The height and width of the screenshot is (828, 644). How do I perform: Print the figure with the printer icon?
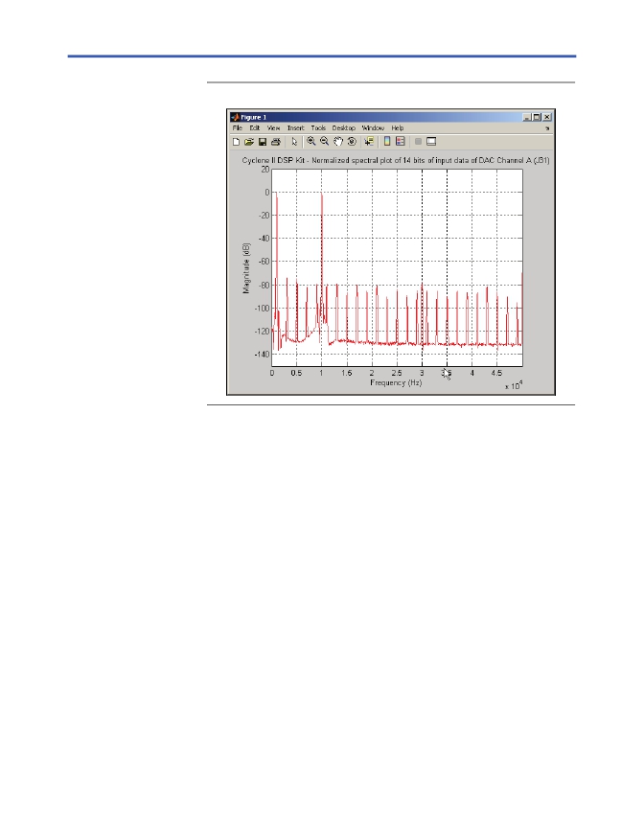point(276,142)
